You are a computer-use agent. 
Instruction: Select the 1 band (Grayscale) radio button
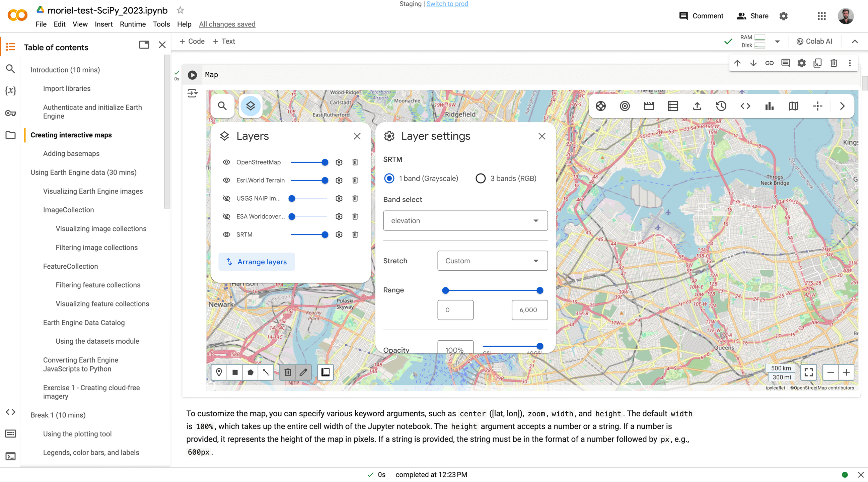click(389, 178)
